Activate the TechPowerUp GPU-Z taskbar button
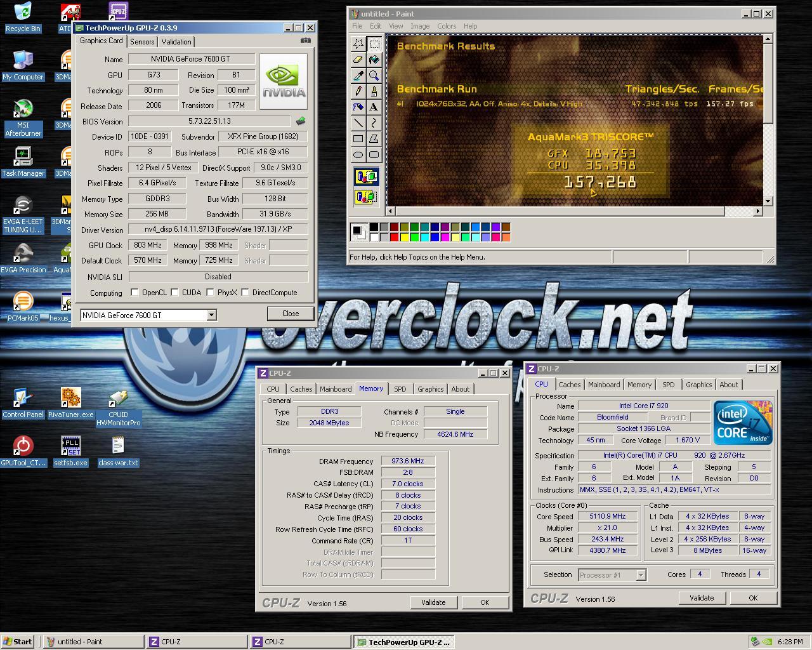812x650 pixels. click(404, 642)
